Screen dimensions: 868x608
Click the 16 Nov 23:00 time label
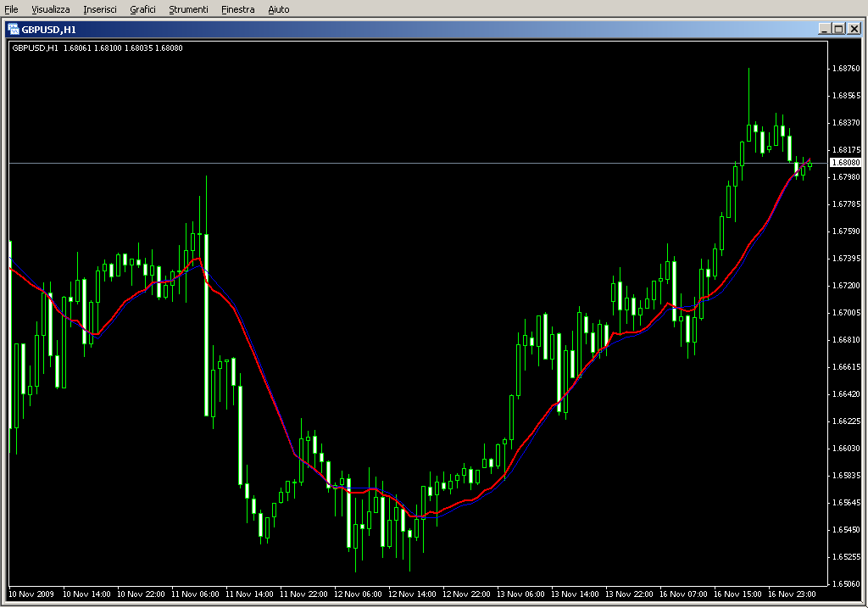pyautogui.click(x=793, y=594)
